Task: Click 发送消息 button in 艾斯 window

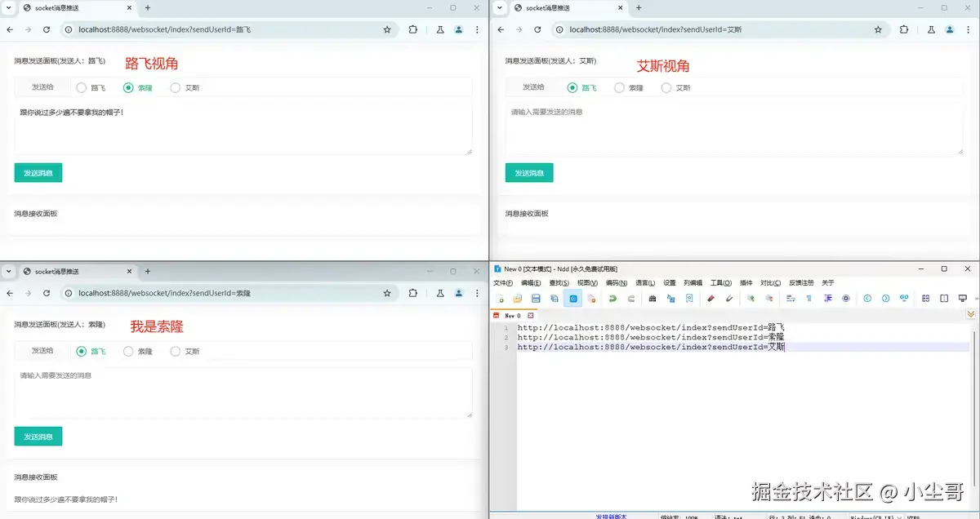Action: tap(529, 173)
